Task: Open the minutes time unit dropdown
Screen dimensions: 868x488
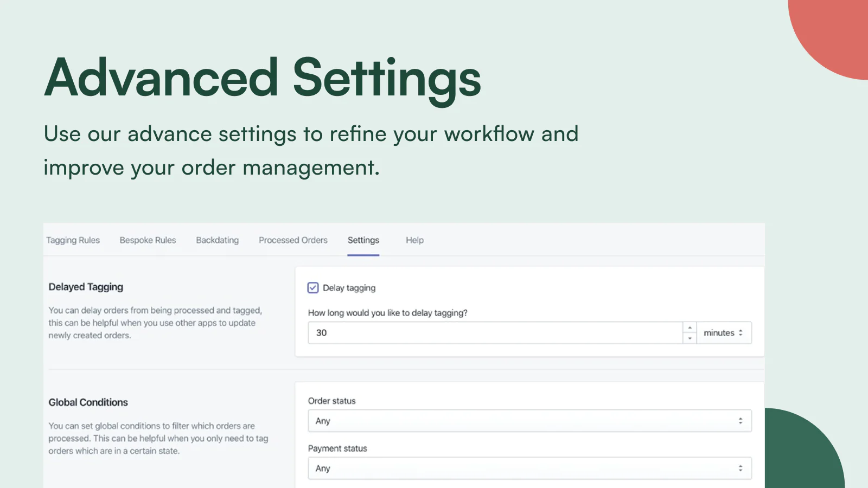Action: [x=724, y=333]
